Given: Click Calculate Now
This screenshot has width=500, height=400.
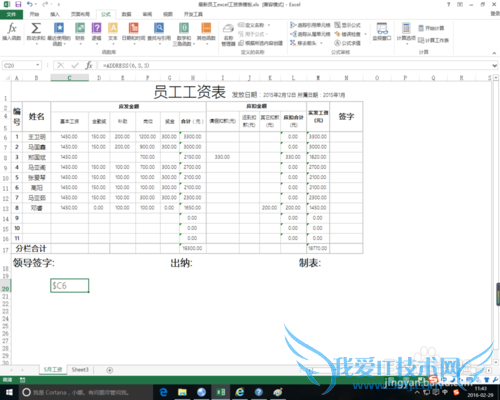Looking at the screenshot, I should pos(431,28).
